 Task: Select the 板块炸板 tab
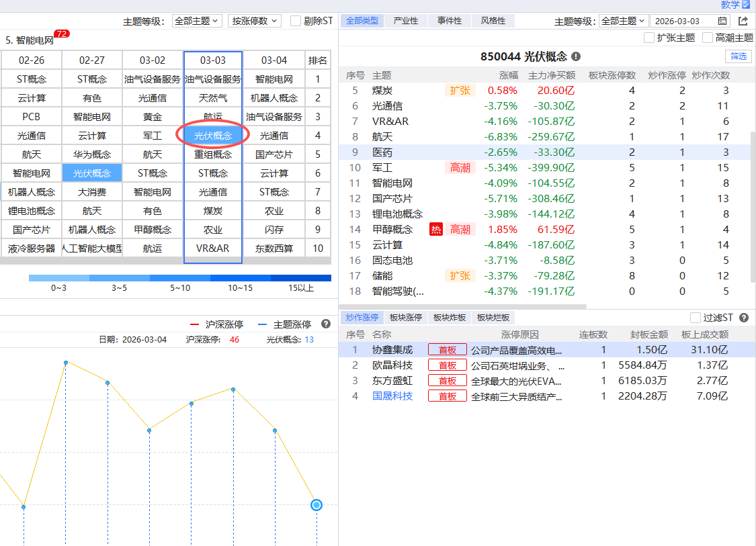(449, 318)
